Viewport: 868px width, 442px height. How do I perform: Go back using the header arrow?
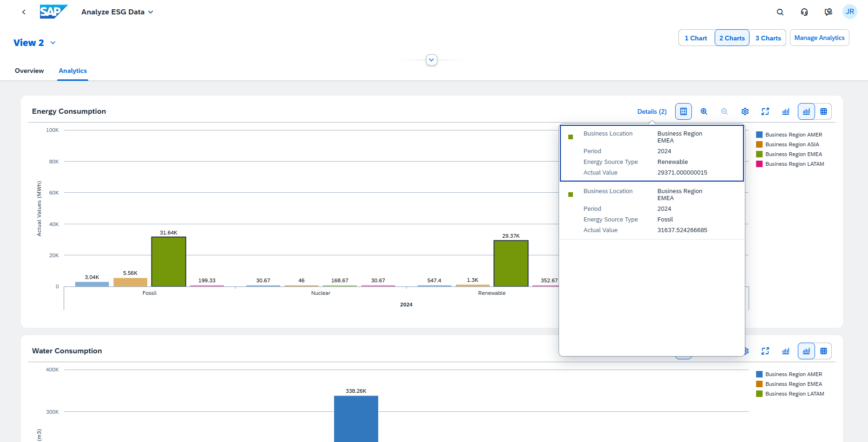[x=24, y=12]
